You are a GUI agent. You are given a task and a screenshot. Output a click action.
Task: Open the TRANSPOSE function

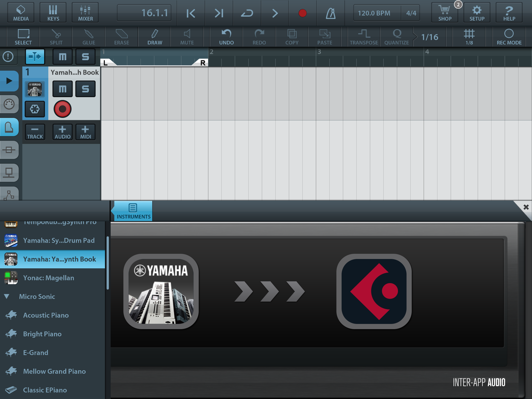click(364, 37)
